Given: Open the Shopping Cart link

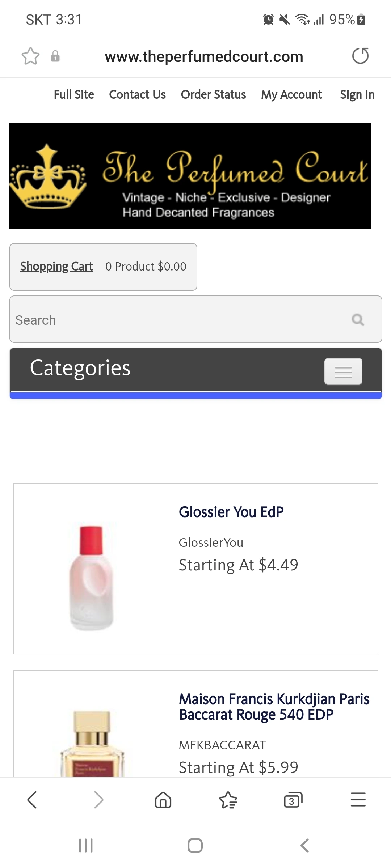Looking at the screenshot, I should pyautogui.click(x=56, y=267).
